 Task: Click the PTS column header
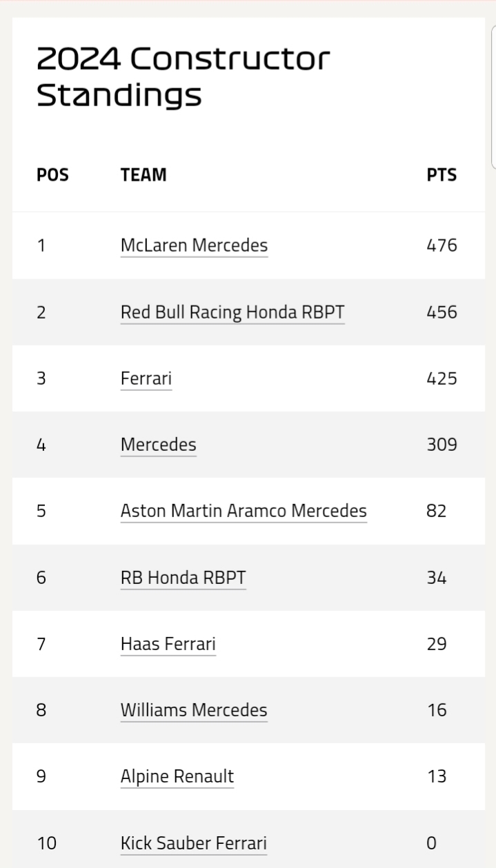pos(442,175)
